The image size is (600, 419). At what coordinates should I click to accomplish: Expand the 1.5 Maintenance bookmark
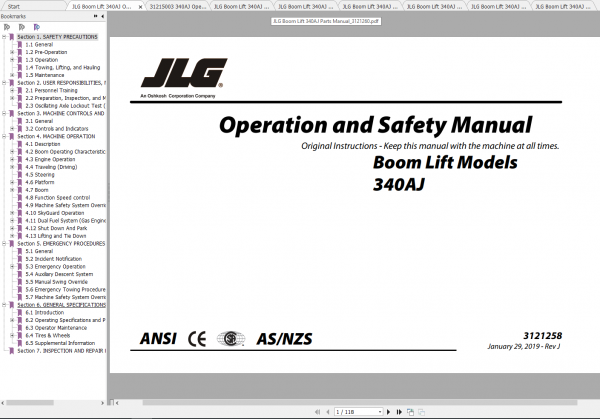12,75
